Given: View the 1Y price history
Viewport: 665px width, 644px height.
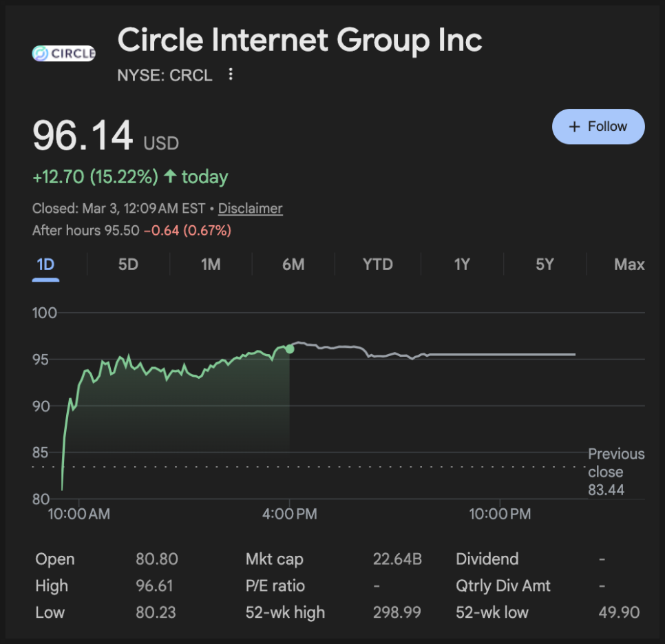Looking at the screenshot, I should point(461,264).
